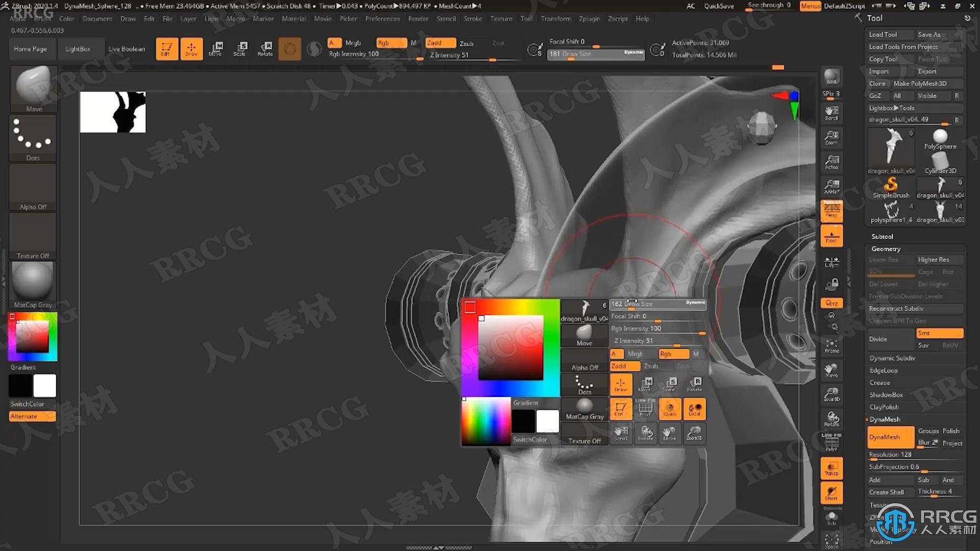Switch to Scale mode in top shelf

click(240, 49)
